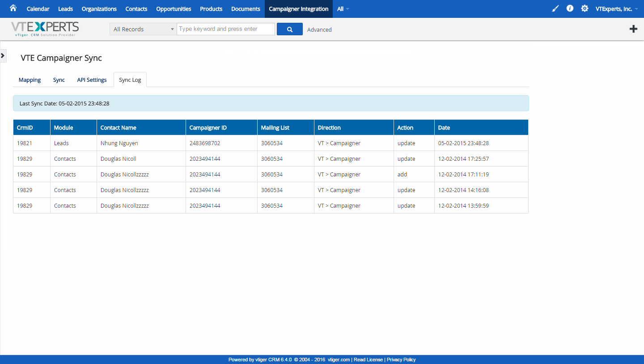The width and height of the screenshot is (644, 364).
Task: Click Campaigner ID 2483698702
Action: (205, 143)
